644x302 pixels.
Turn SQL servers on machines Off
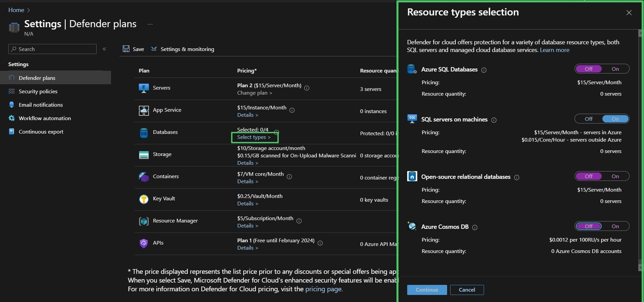point(589,119)
